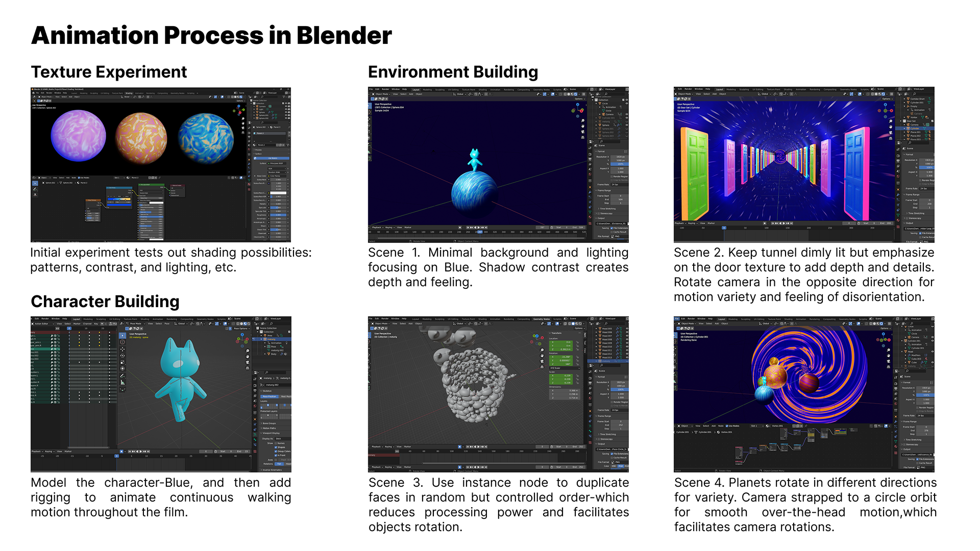Toggle In Front checkbox in Character Building properties
Image resolution: width=980 pixels, height=551 pixels.
pyautogui.click(x=276, y=455)
